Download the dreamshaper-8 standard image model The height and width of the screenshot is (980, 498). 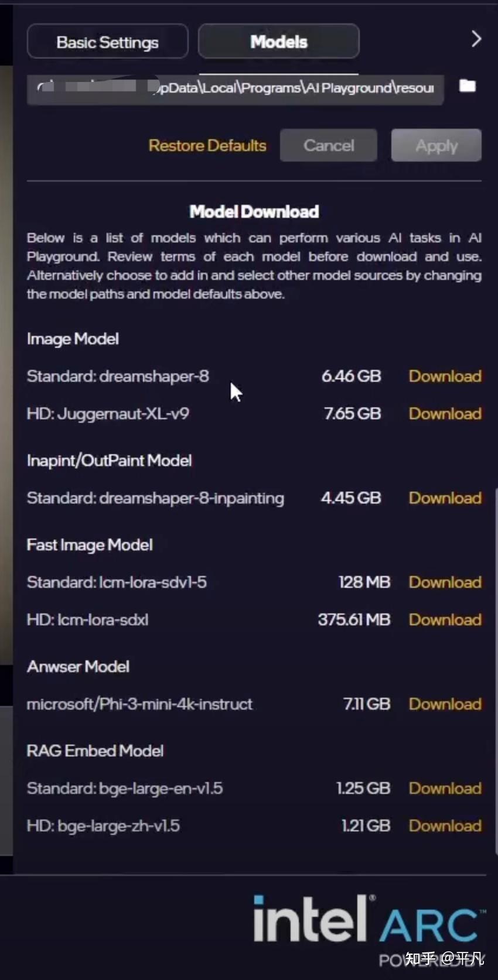(445, 376)
